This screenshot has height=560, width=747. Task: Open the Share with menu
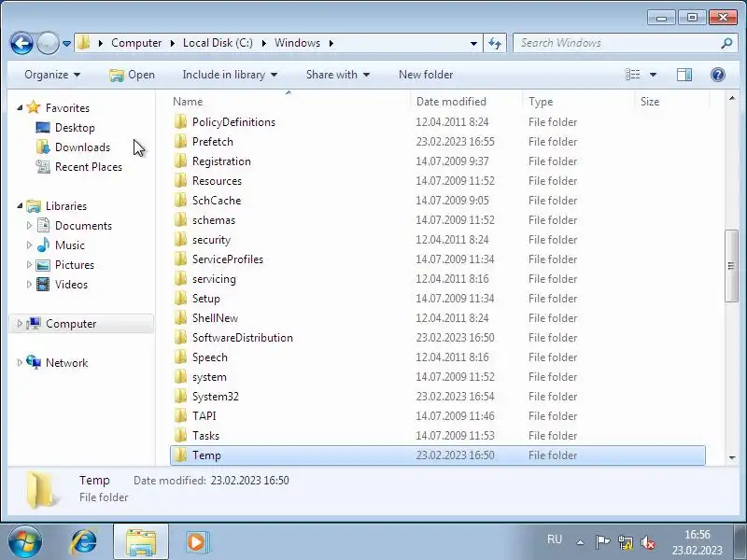tap(338, 75)
